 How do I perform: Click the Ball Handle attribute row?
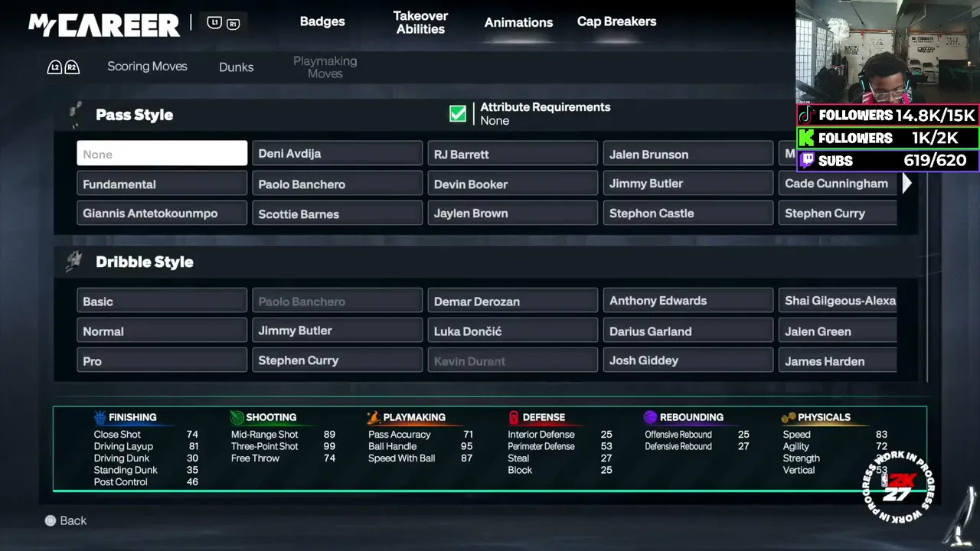pos(420,446)
